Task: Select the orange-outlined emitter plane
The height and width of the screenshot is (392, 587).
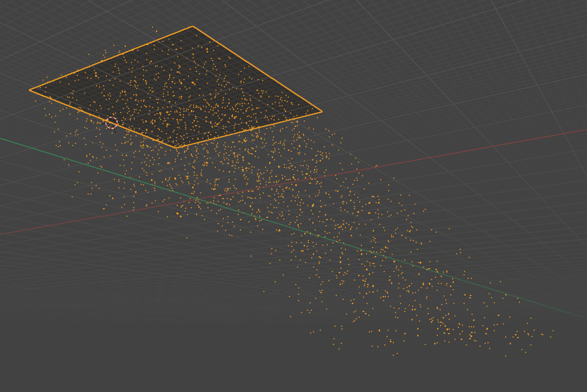Action: (x=176, y=87)
